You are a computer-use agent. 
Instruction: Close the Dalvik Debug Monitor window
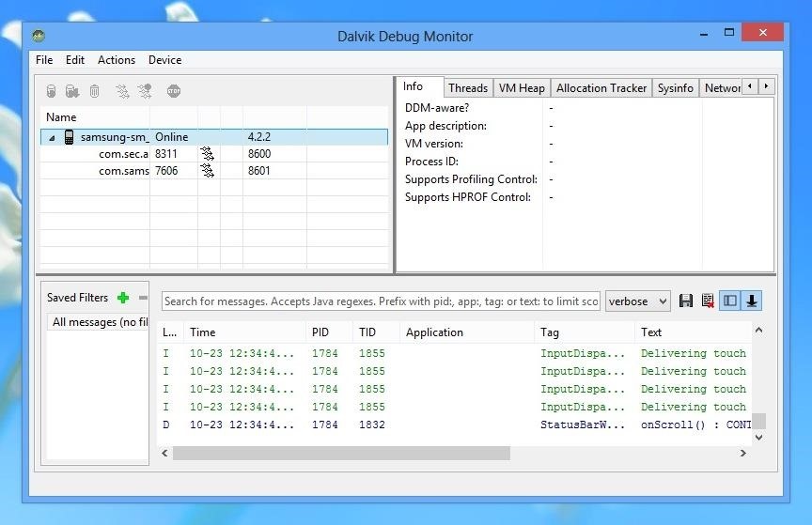762,32
